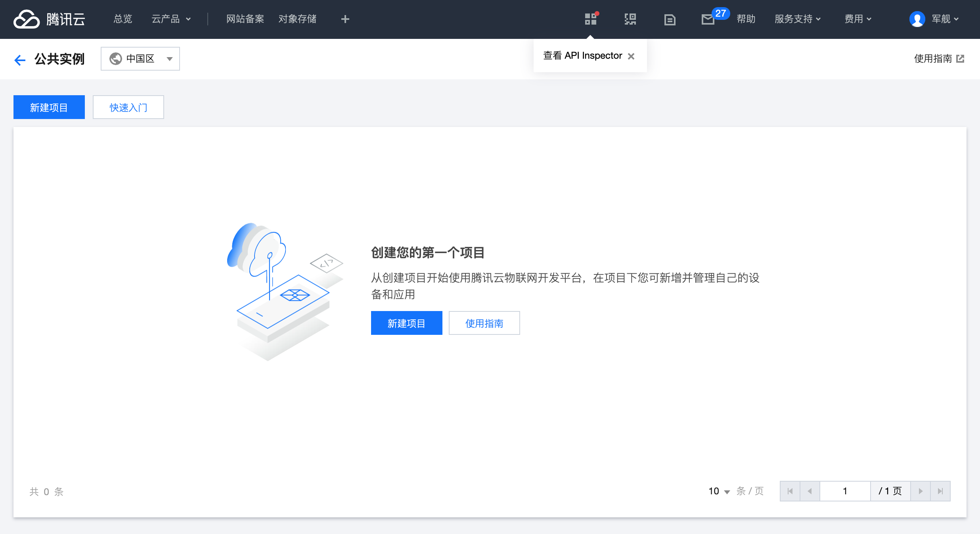Open the API Inspector grid icon
This screenshot has height=534, width=980.
click(591, 19)
